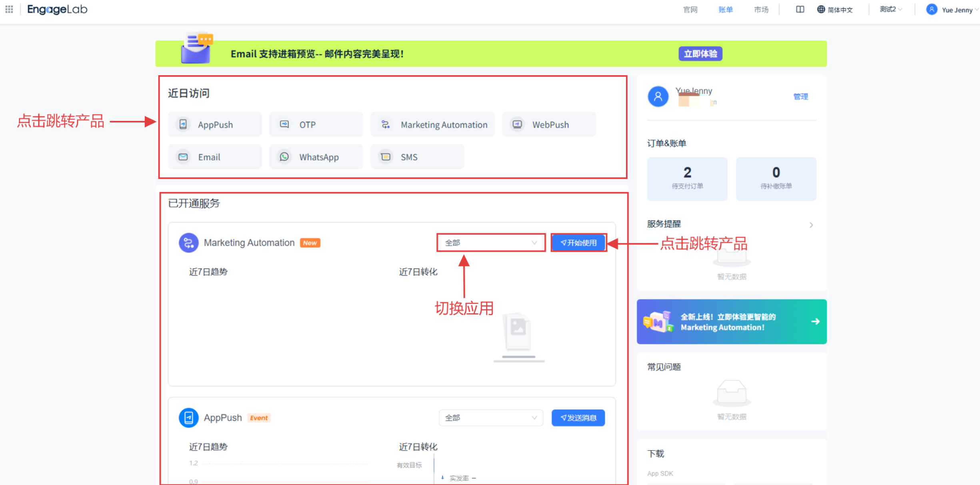
Task: Open the app grid launcher icon
Action: pyautogui.click(x=9, y=9)
